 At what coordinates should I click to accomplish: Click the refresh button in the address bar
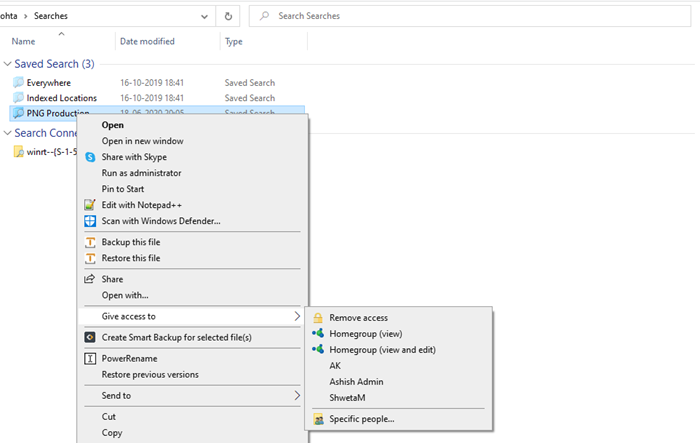(x=228, y=16)
